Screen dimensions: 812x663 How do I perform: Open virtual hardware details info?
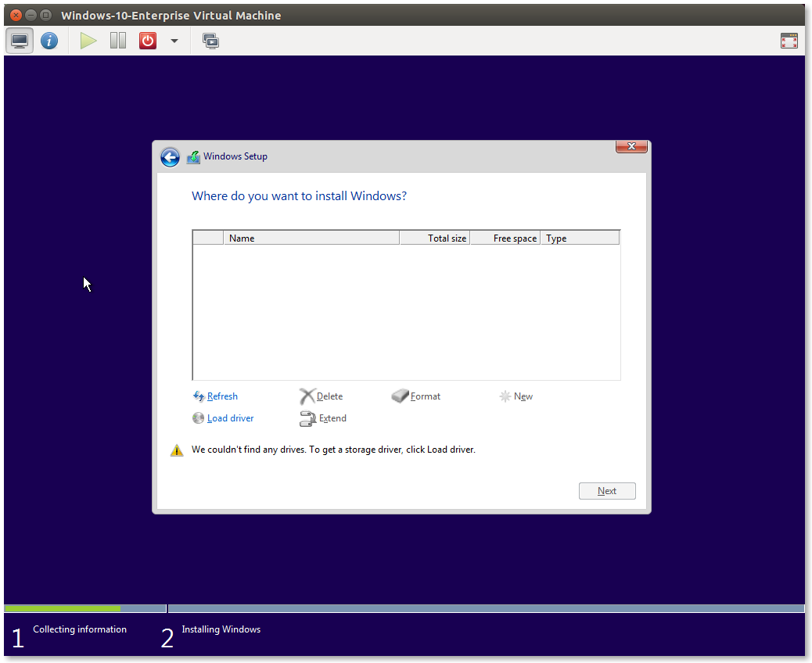(49, 41)
